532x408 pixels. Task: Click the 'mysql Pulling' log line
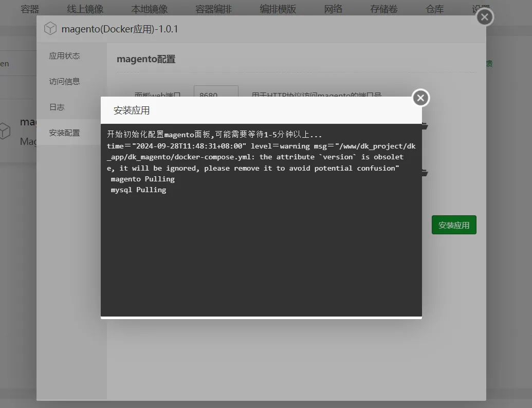[138, 190]
